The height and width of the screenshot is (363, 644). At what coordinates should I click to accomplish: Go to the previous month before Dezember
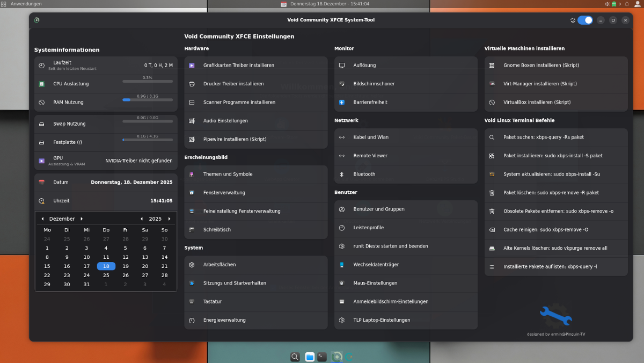pyautogui.click(x=42, y=219)
